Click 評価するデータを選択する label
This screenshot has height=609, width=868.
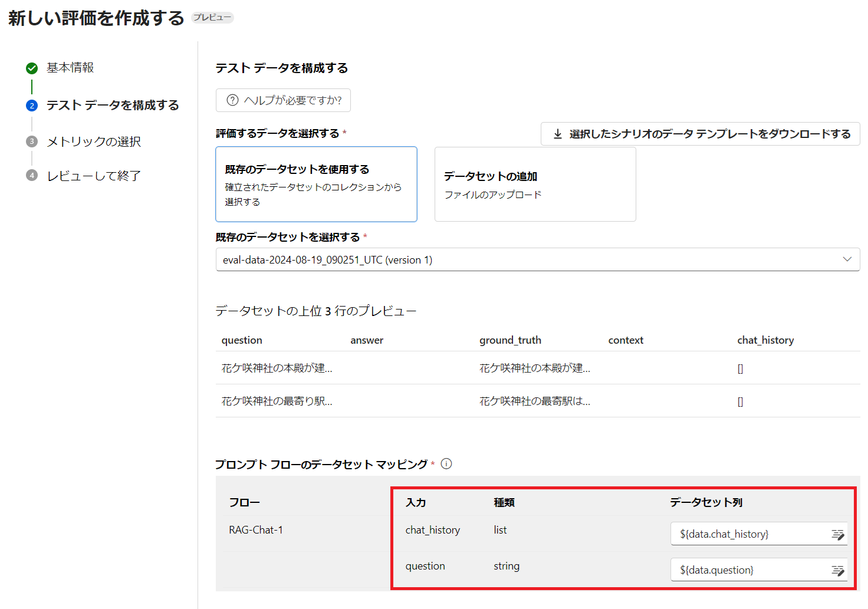(x=278, y=133)
